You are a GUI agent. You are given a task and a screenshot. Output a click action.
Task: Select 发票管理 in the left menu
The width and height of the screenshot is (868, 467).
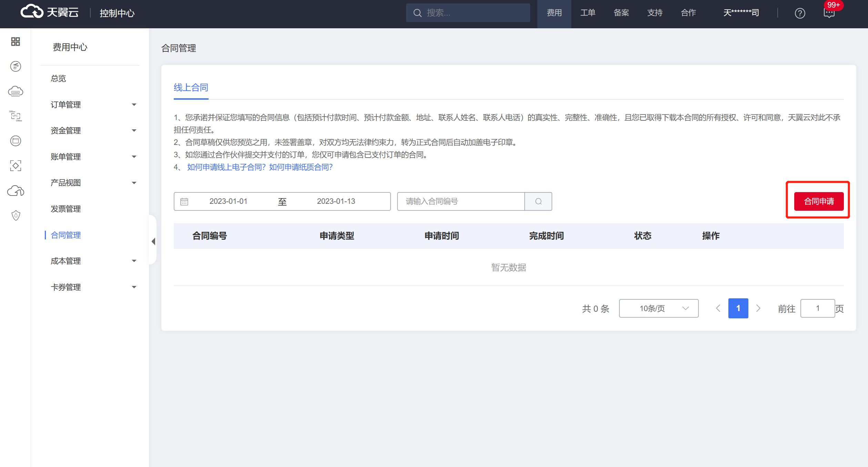click(66, 209)
